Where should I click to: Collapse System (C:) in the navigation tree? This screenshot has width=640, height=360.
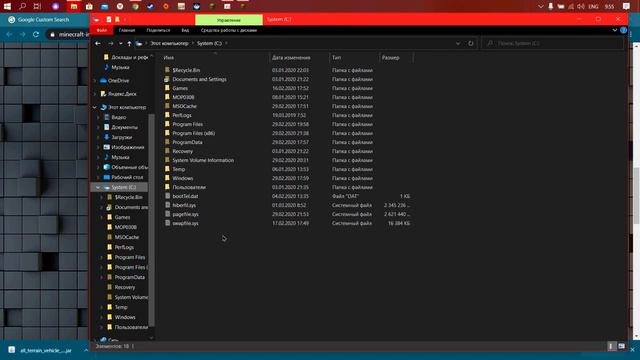point(98,187)
